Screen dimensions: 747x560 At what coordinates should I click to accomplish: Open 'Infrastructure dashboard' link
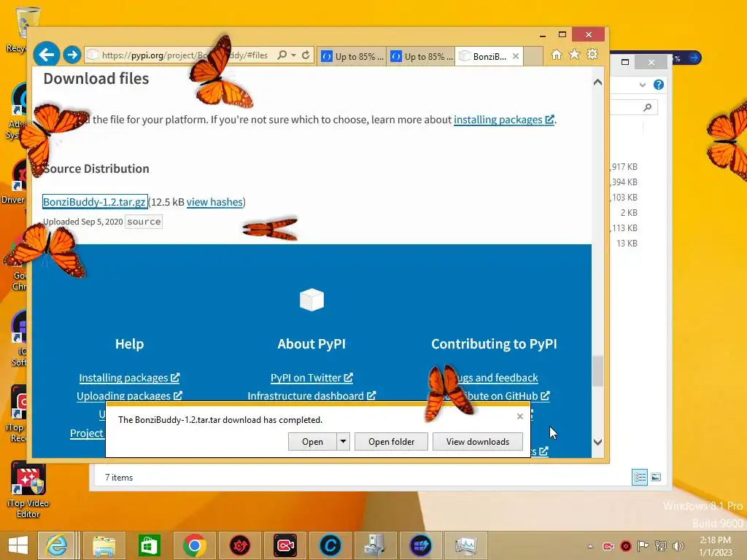click(311, 396)
